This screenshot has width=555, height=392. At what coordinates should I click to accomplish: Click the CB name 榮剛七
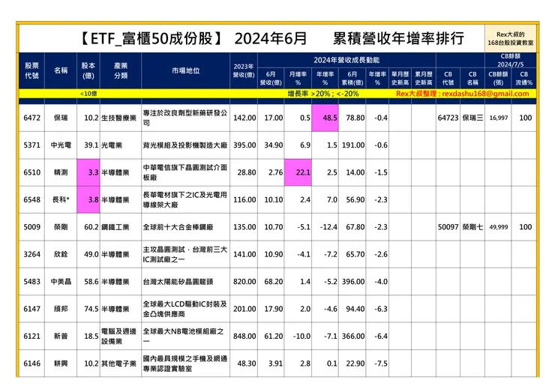472,227
